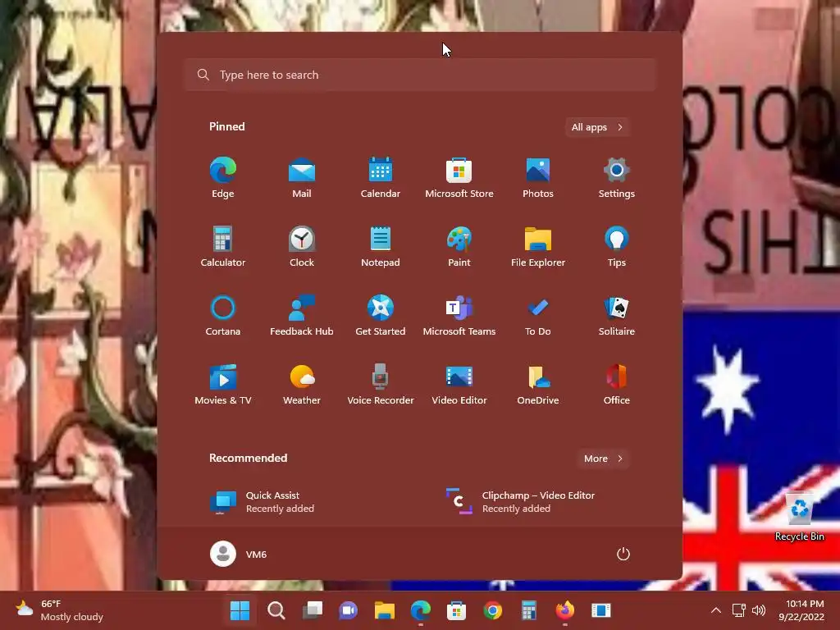
Task: Open the To Do app
Action: click(538, 316)
